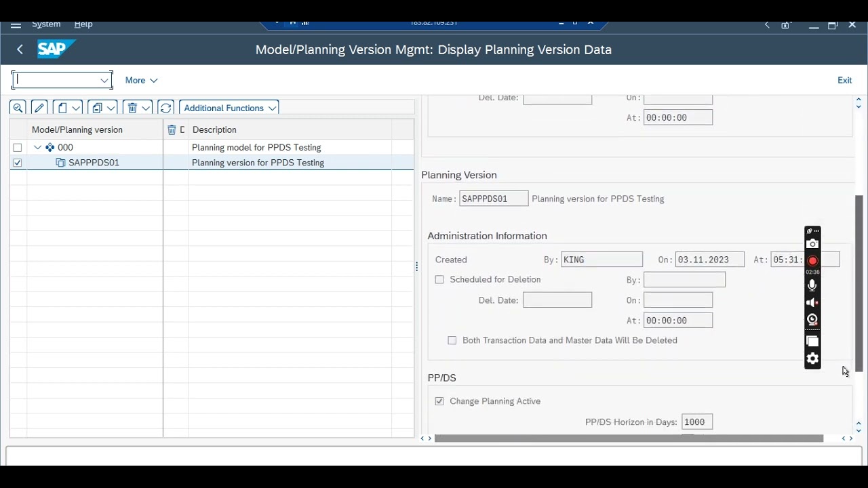Click the trash icon column header
Viewport: 868px width, 488px height.
pos(172,129)
